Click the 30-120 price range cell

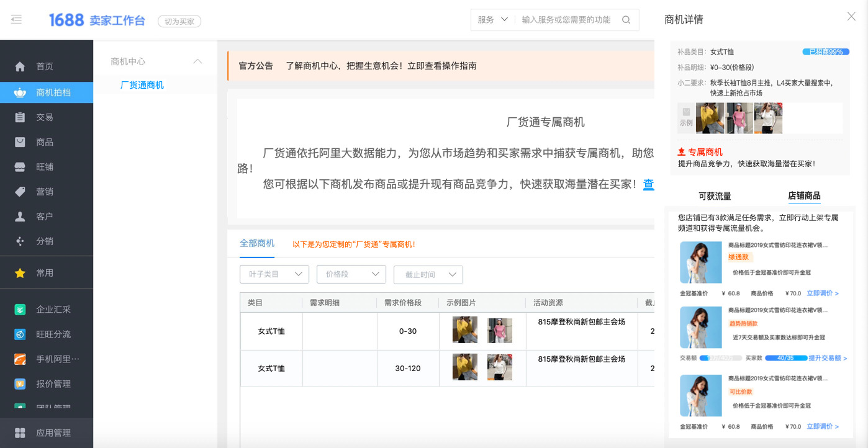(408, 369)
